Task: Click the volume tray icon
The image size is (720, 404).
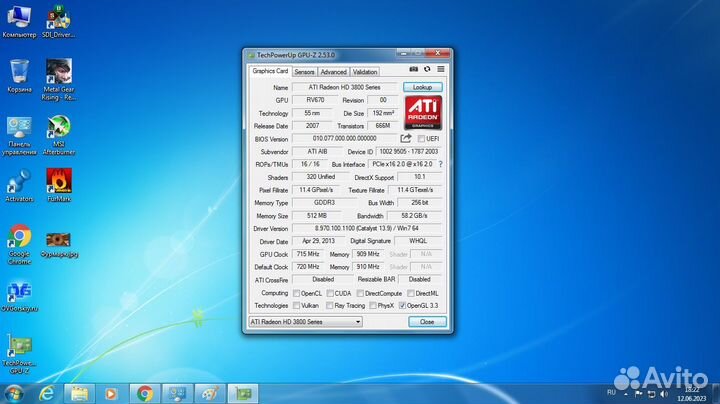Action: tap(664, 394)
